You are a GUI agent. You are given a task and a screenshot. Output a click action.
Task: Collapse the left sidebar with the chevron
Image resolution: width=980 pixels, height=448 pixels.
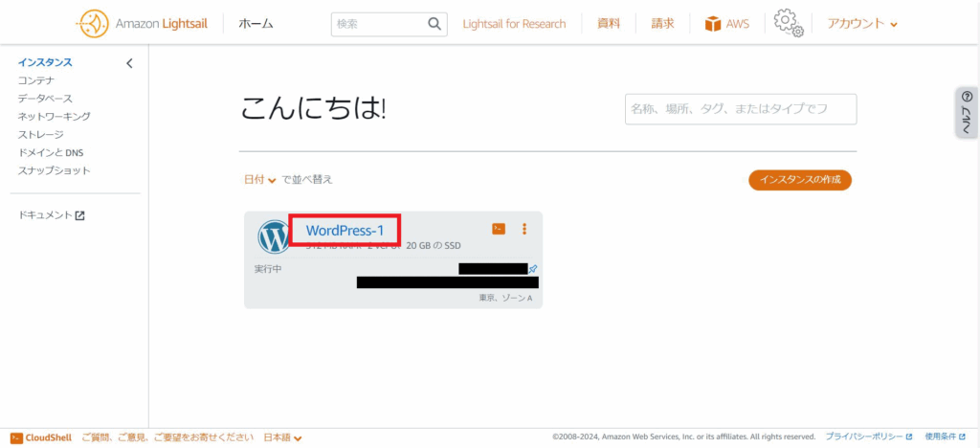coord(129,64)
